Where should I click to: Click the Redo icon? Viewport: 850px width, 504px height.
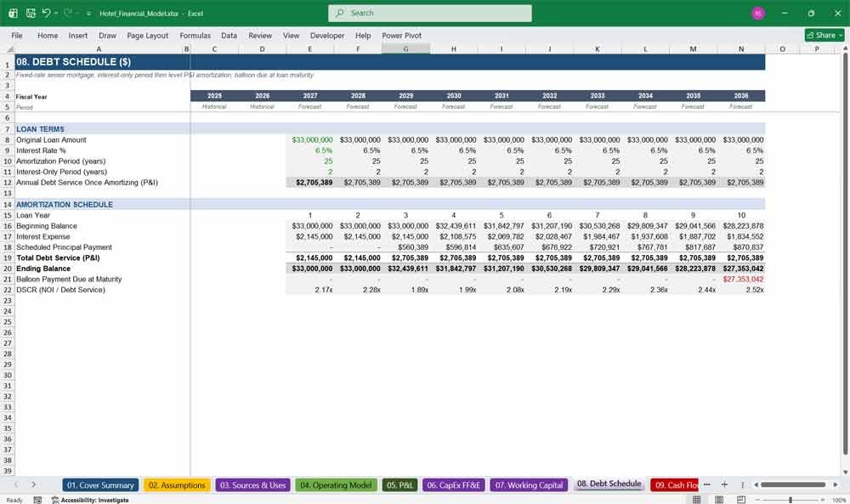click(x=68, y=13)
